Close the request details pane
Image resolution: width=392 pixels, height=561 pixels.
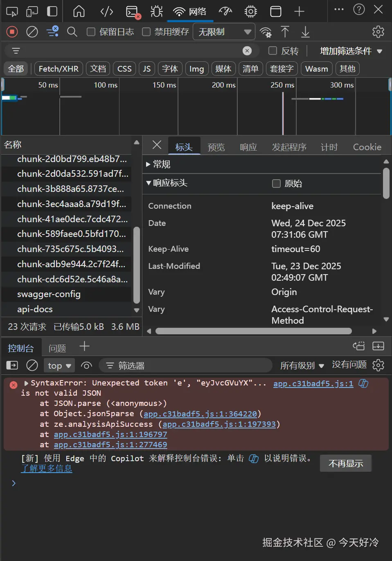pos(157,145)
